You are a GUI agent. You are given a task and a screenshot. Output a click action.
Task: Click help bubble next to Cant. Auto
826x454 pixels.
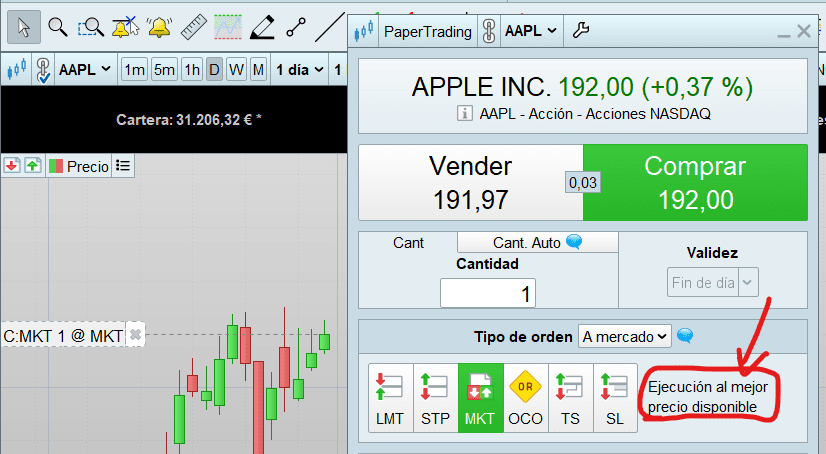click(574, 242)
